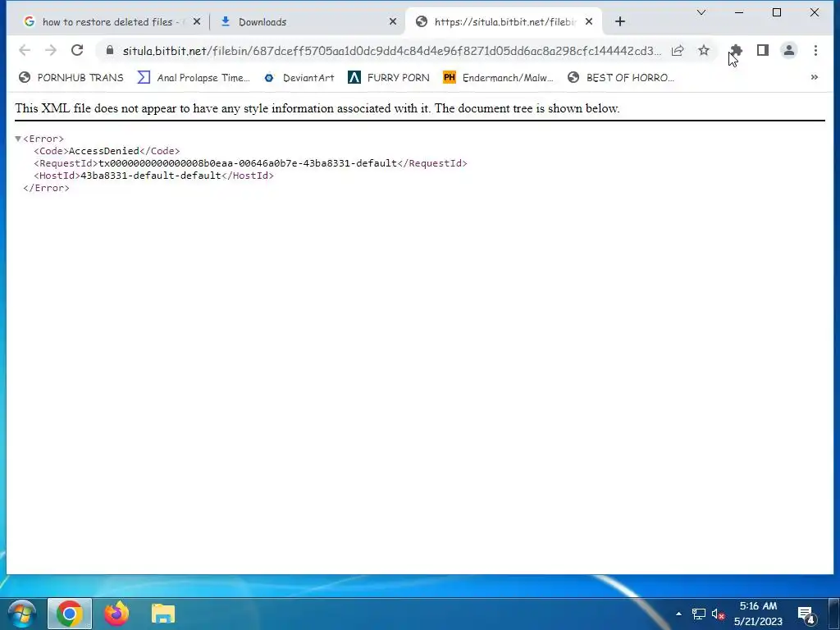Screen dimensions: 840x630
Task: Show hidden system tray icons
Action: [x=678, y=614]
